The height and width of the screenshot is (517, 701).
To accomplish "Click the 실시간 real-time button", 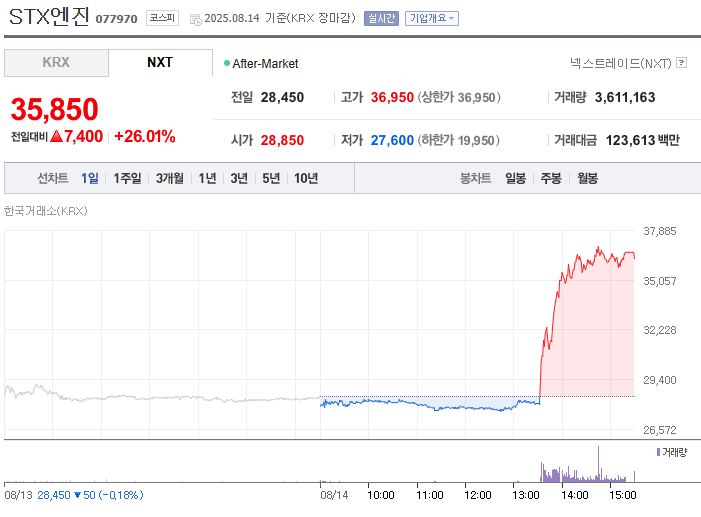I will click(x=381, y=18).
